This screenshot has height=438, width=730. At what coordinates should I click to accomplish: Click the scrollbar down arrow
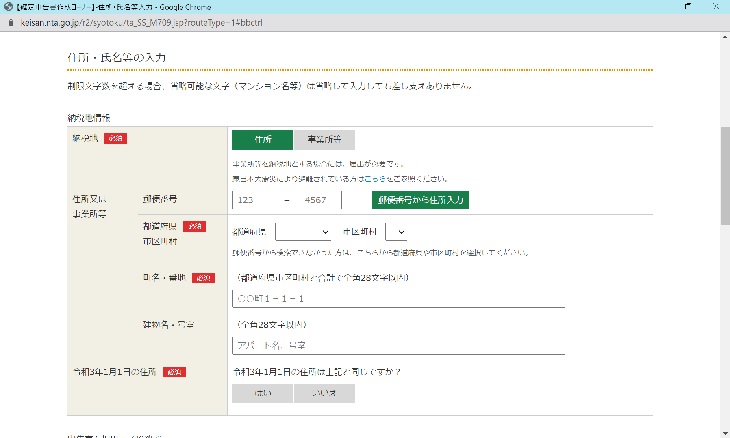(x=725, y=433)
